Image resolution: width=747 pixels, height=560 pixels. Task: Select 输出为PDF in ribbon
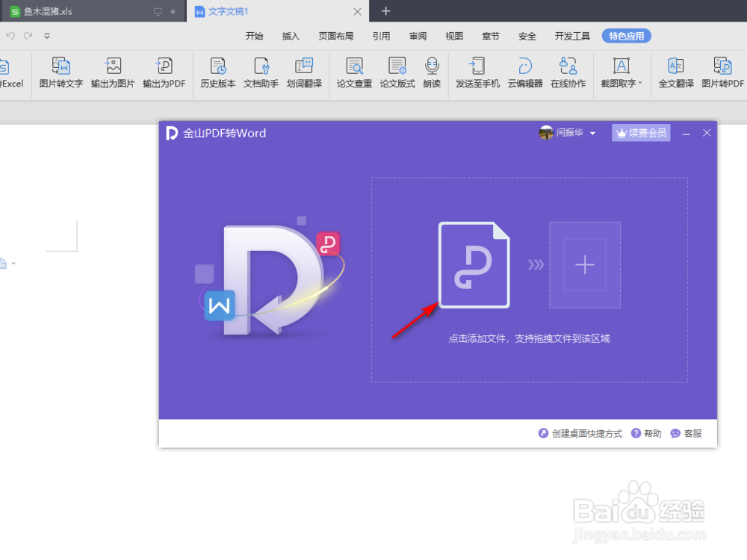164,72
